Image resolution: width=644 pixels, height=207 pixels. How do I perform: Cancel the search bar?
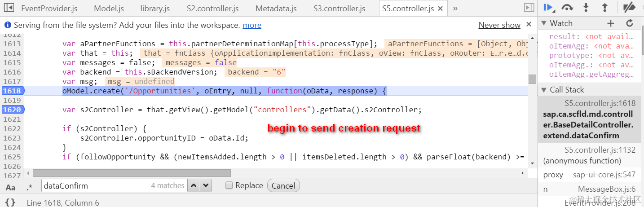pos(283,185)
